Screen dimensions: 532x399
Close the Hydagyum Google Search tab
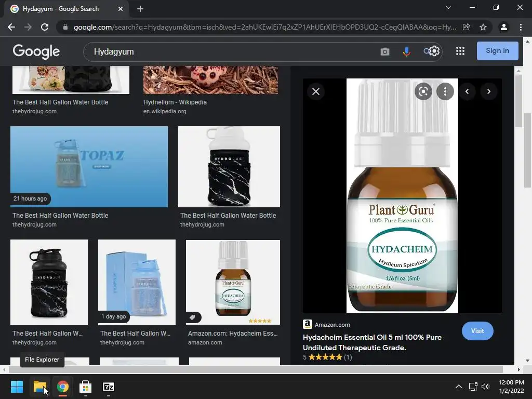coord(121,9)
